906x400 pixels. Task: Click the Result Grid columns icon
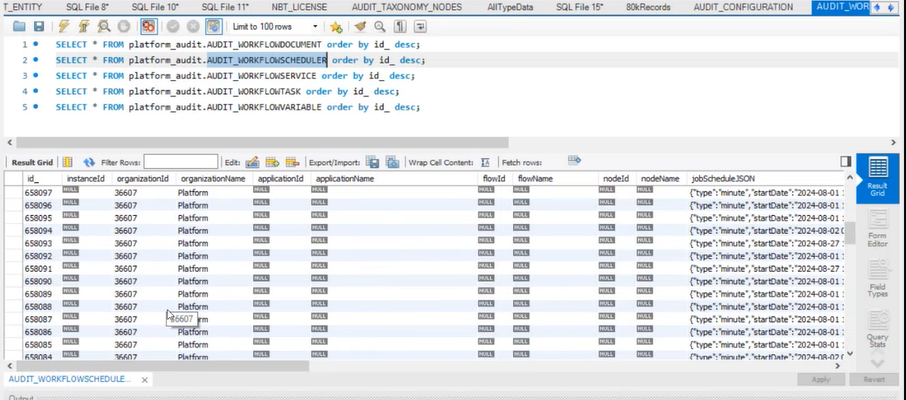tap(68, 162)
